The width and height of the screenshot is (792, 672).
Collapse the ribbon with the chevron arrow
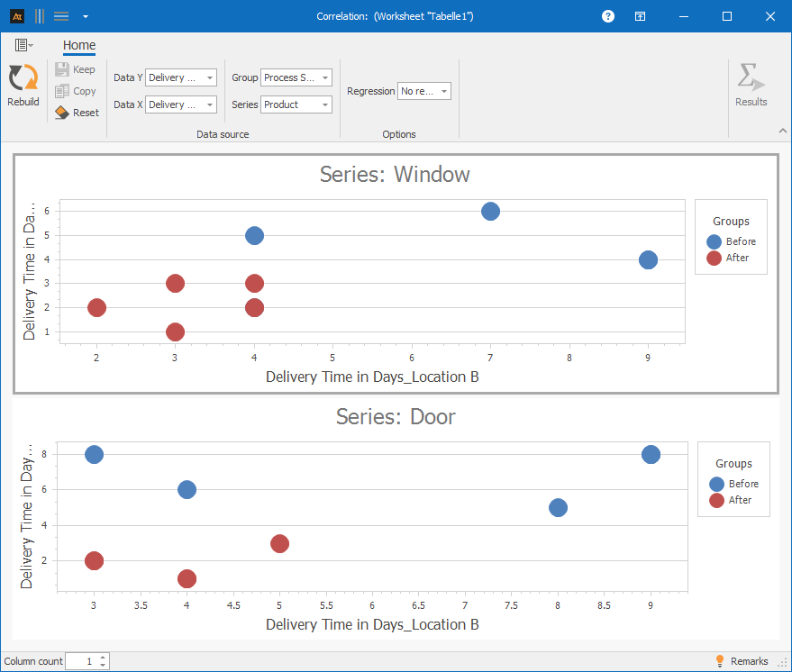pyautogui.click(x=782, y=132)
